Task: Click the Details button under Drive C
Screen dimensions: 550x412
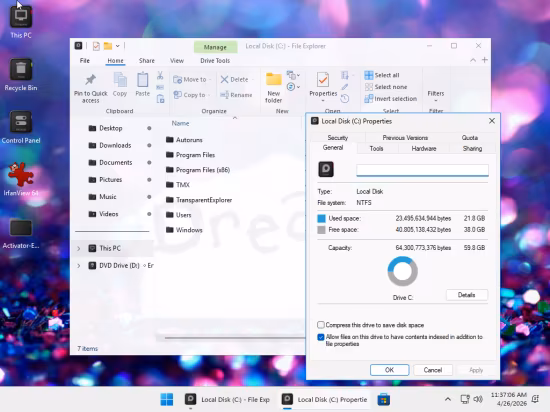Action: [467, 295]
